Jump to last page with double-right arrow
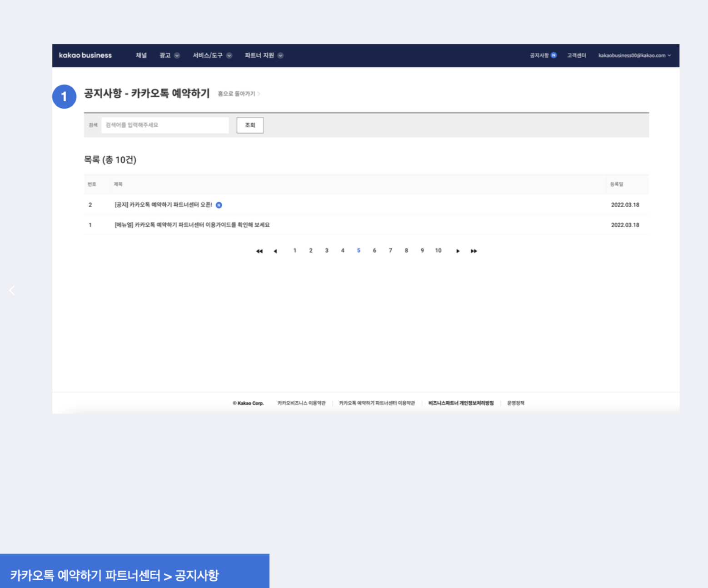Viewport: 708px width, 588px height. point(474,251)
